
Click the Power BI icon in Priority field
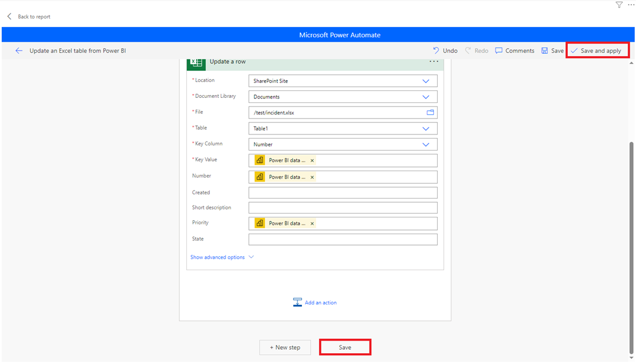coord(260,223)
